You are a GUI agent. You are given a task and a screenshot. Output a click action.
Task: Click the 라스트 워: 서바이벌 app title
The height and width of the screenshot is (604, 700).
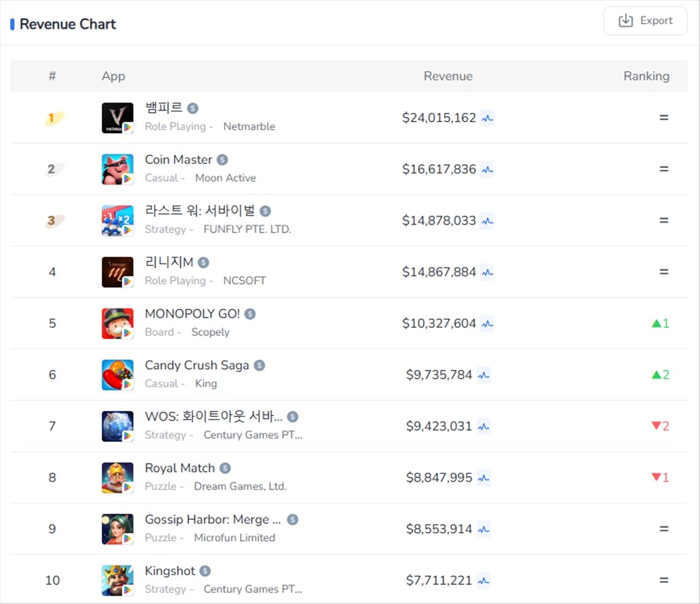point(200,211)
